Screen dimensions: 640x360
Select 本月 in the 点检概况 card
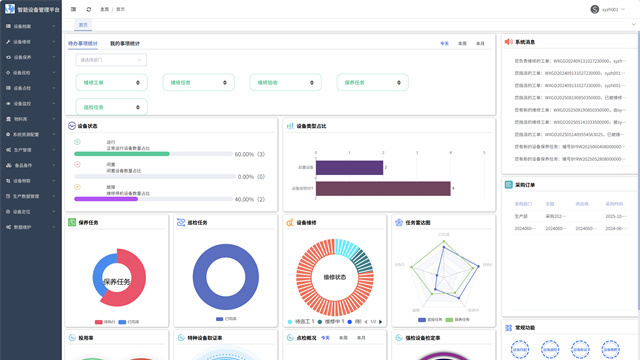click(x=361, y=338)
